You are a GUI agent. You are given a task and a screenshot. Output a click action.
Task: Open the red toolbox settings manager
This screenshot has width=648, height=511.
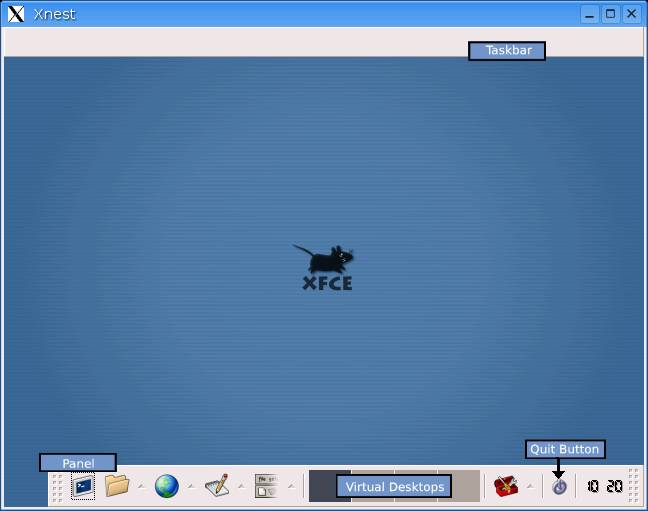pos(506,486)
